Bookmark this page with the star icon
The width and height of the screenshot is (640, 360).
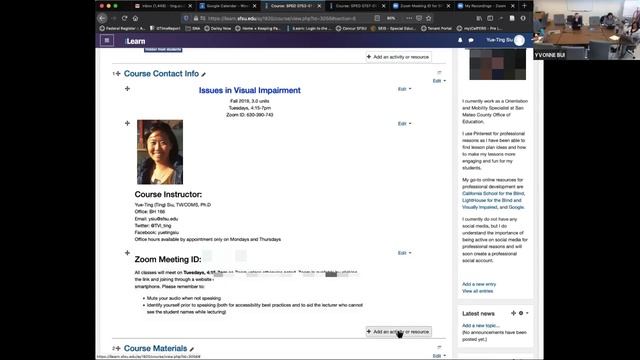429,18
